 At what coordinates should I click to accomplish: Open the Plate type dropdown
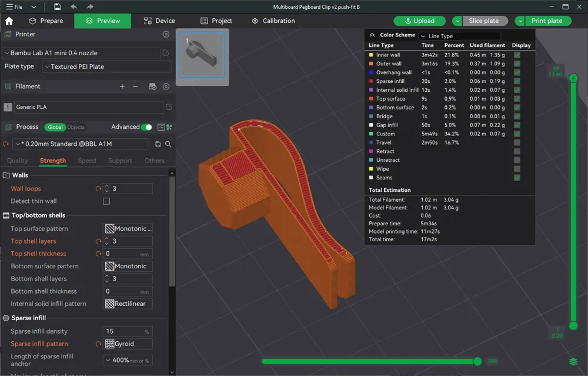point(106,67)
